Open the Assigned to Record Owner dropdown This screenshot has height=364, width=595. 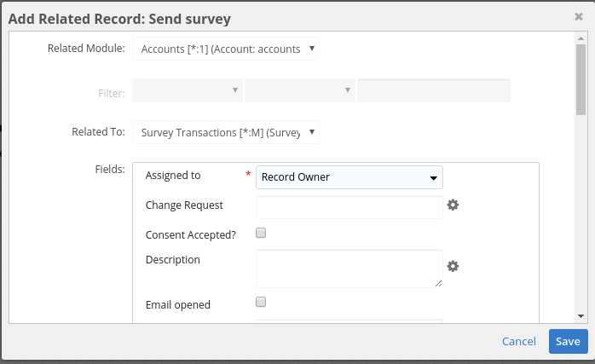349,177
